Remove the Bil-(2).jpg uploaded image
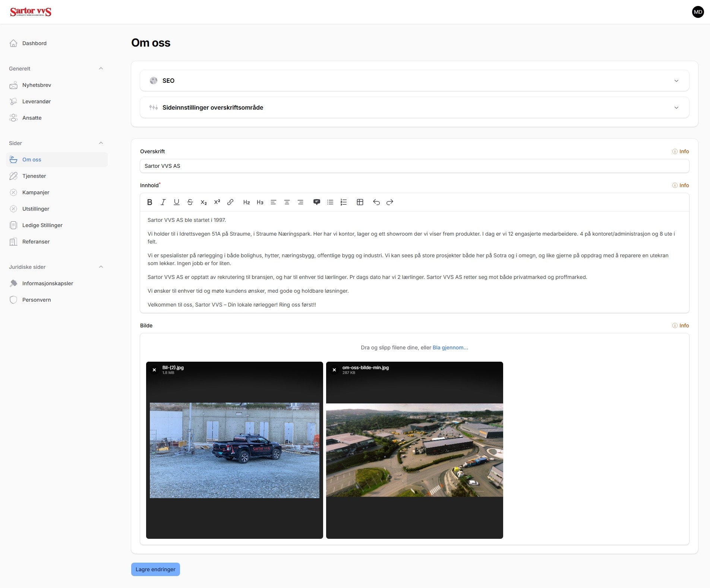This screenshot has height=588, width=710. tap(154, 370)
